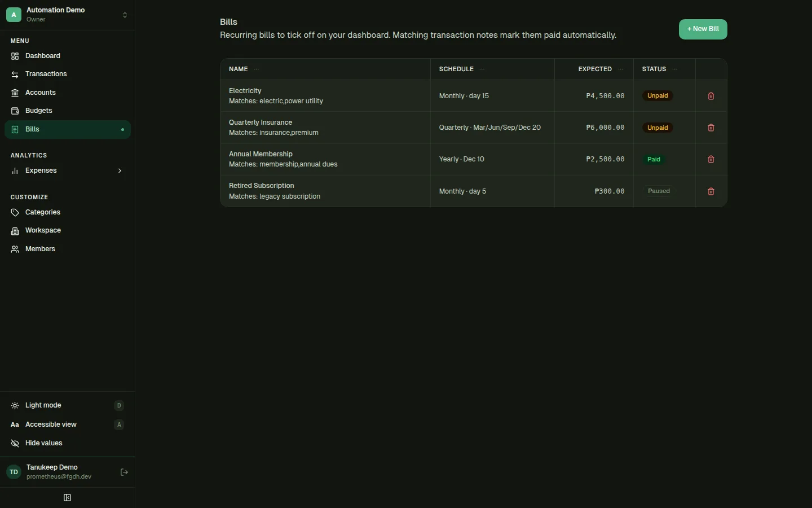Click the ₱4,500.00 expected amount
Image resolution: width=812 pixels, height=508 pixels.
point(606,97)
